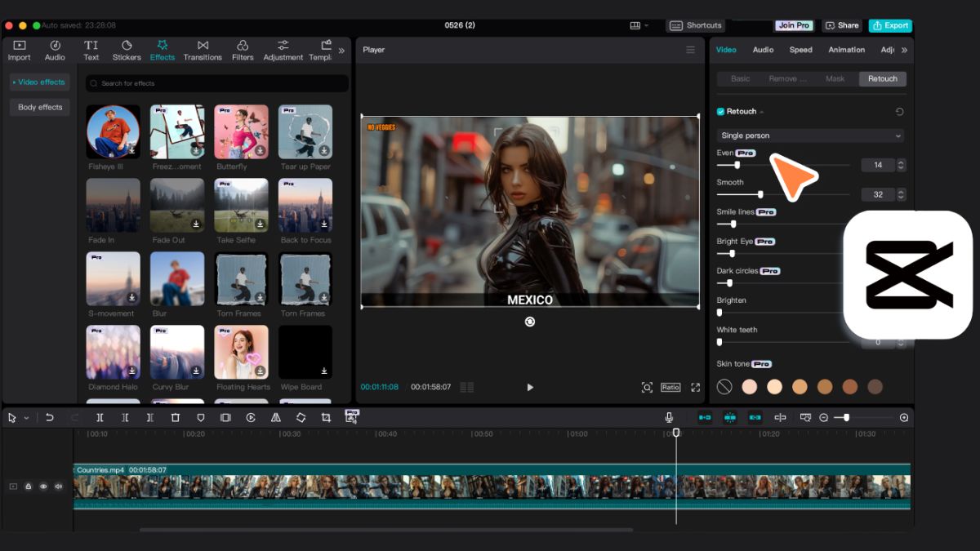980x551 pixels.
Task: Click the Share button
Action: coord(841,25)
